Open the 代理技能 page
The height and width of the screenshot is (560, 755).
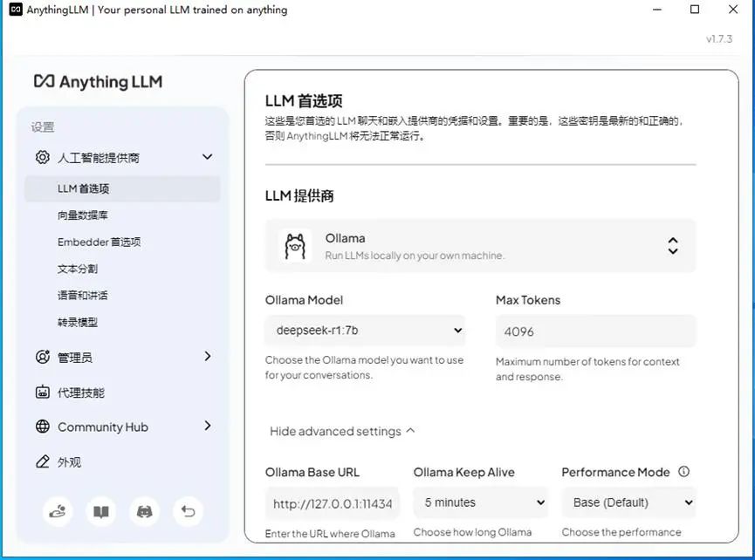pos(81,393)
